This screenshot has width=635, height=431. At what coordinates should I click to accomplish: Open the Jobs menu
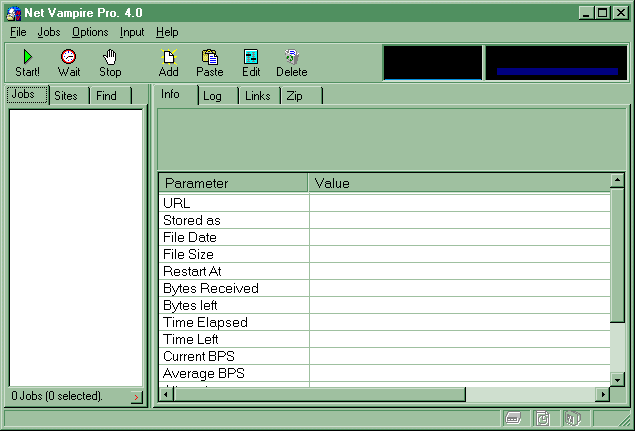[x=49, y=32]
